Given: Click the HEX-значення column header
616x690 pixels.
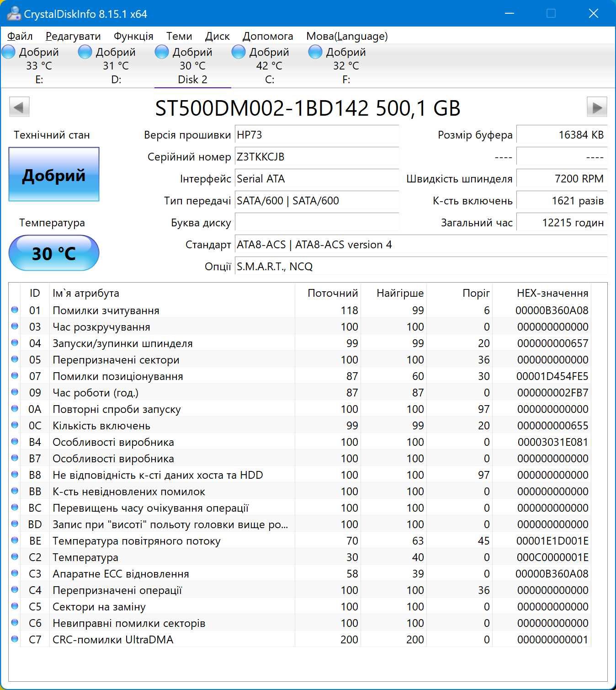Looking at the screenshot, I should click(542, 293).
